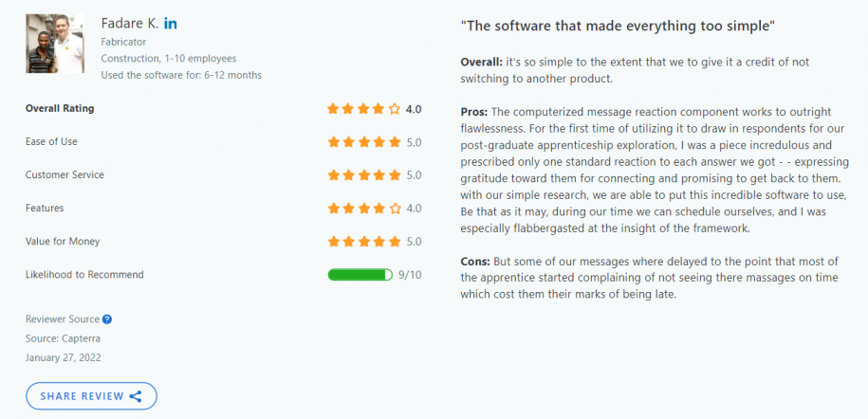The height and width of the screenshot is (419, 868).
Task: Click the 9/10 recommendation score
Action: point(410,275)
